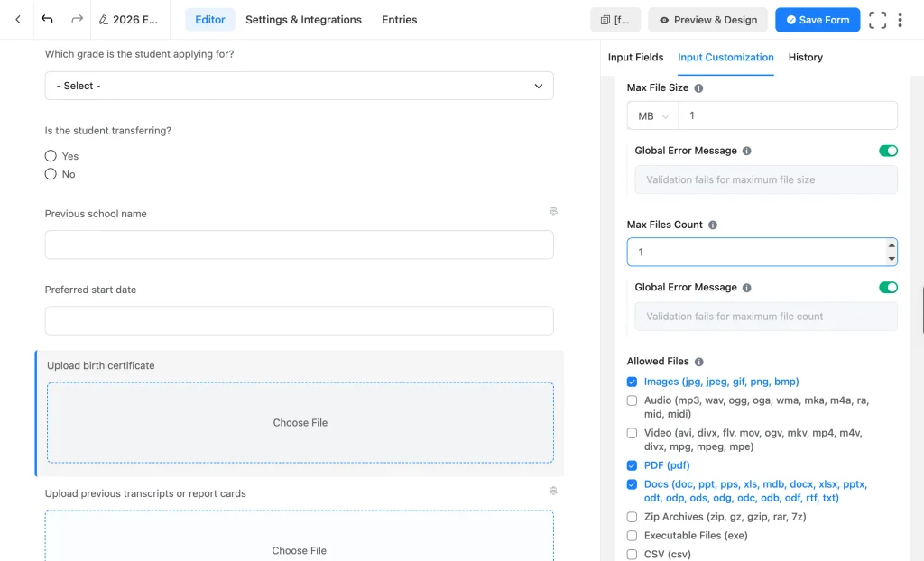
Task: Click the decrement arrow on Max Files Count
Action: pos(892,259)
